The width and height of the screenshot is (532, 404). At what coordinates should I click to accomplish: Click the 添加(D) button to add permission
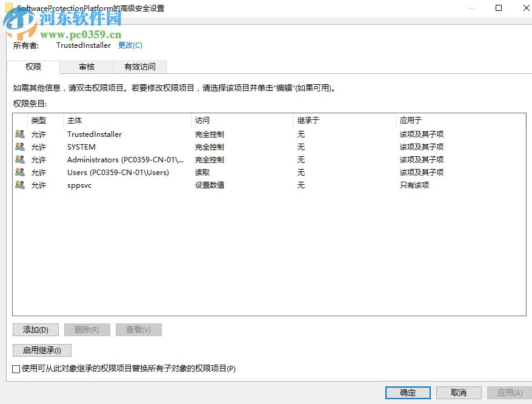pos(35,329)
